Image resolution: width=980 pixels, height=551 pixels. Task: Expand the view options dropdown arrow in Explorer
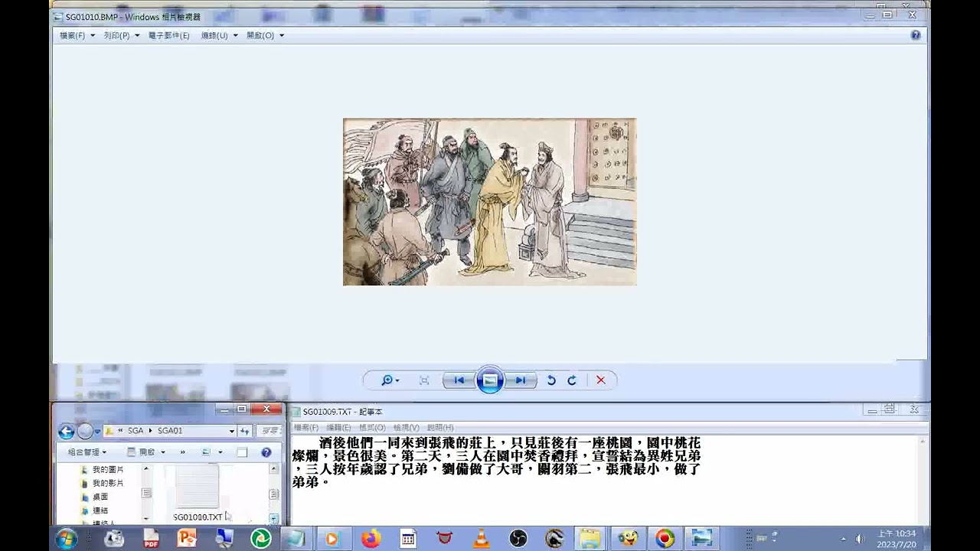(x=220, y=452)
